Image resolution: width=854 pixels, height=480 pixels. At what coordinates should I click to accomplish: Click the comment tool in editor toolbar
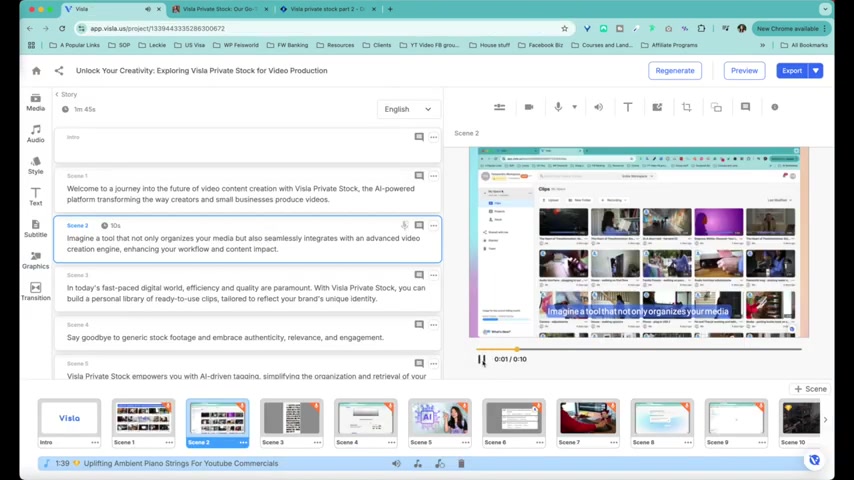click(746, 107)
